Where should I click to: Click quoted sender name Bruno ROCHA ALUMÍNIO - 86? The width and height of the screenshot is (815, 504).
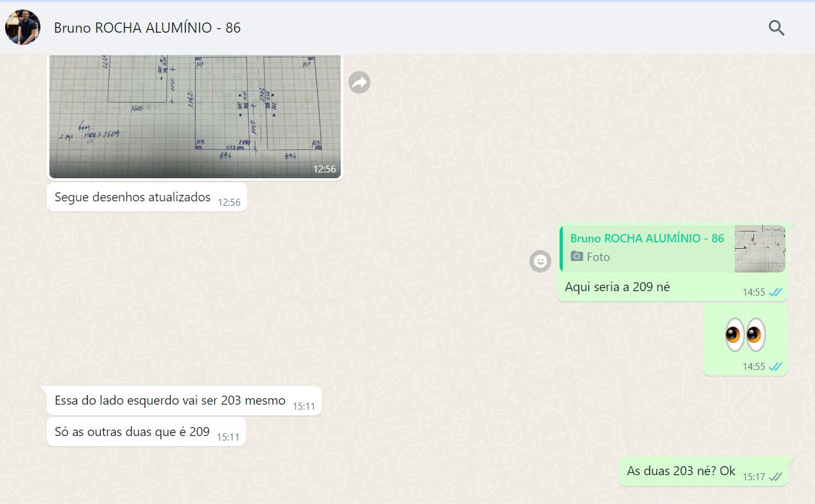647,239
